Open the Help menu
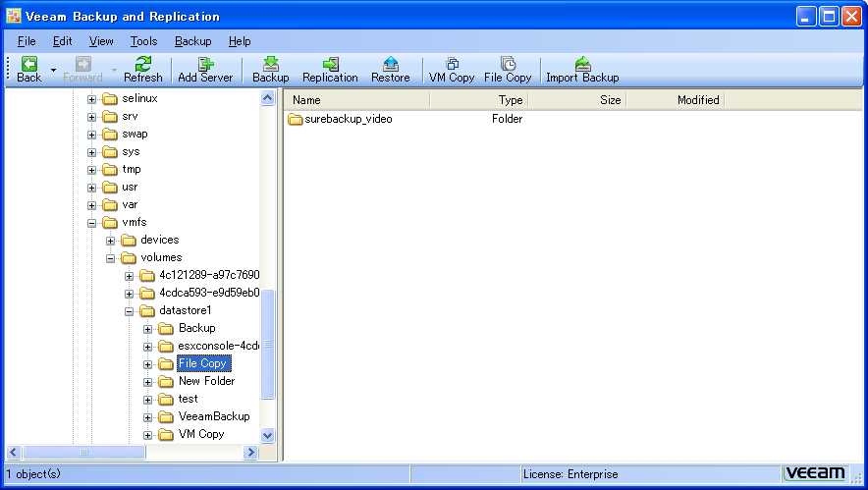 point(240,41)
